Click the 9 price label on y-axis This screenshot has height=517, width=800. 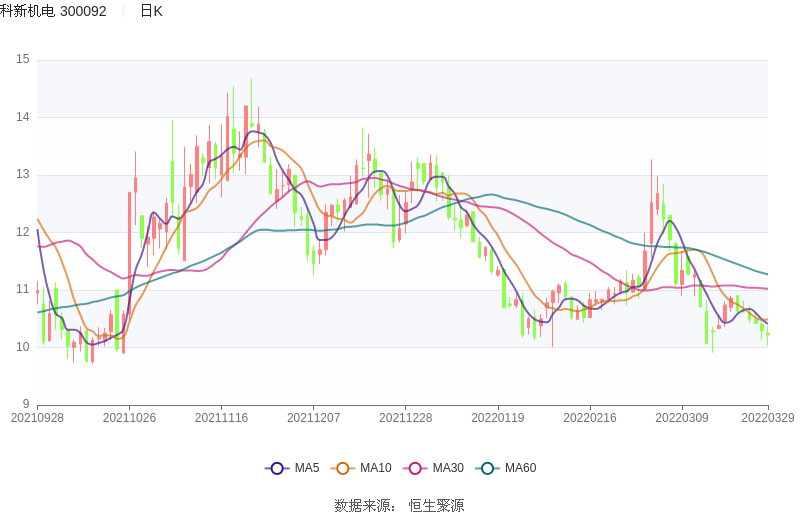pyautogui.click(x=26, y=404)
